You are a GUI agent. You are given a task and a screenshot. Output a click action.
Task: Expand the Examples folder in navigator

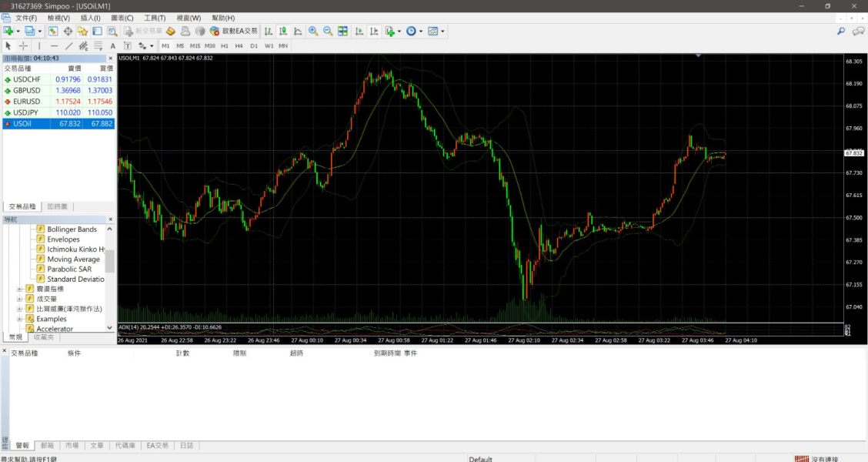pyautogui.click(x=19, y=319)
